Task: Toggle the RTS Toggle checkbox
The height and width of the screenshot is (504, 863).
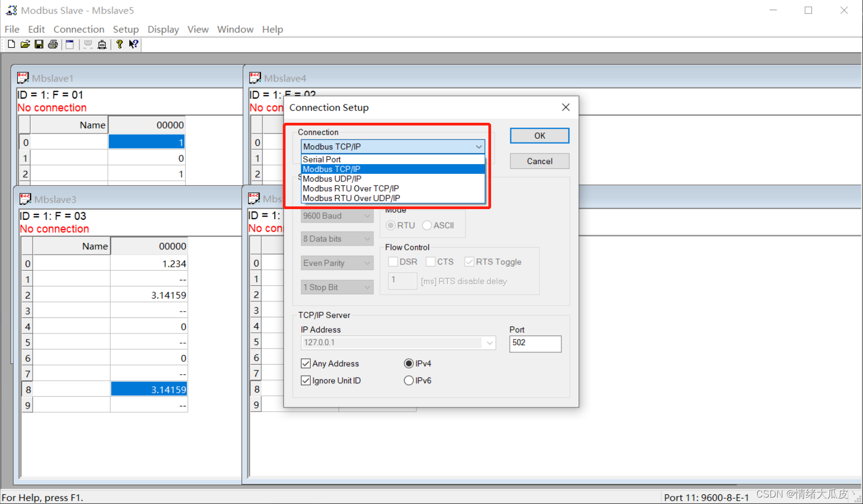Action: (x=469, y=262)
